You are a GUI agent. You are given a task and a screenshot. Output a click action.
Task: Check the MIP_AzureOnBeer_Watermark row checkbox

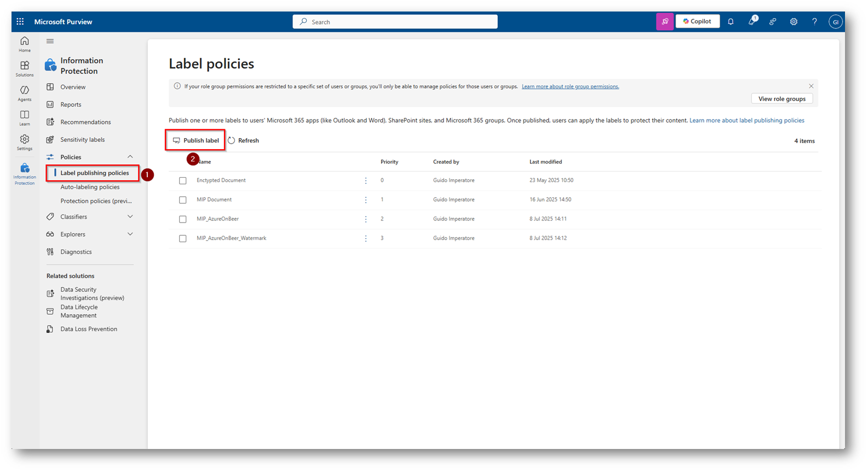[183, 238]
